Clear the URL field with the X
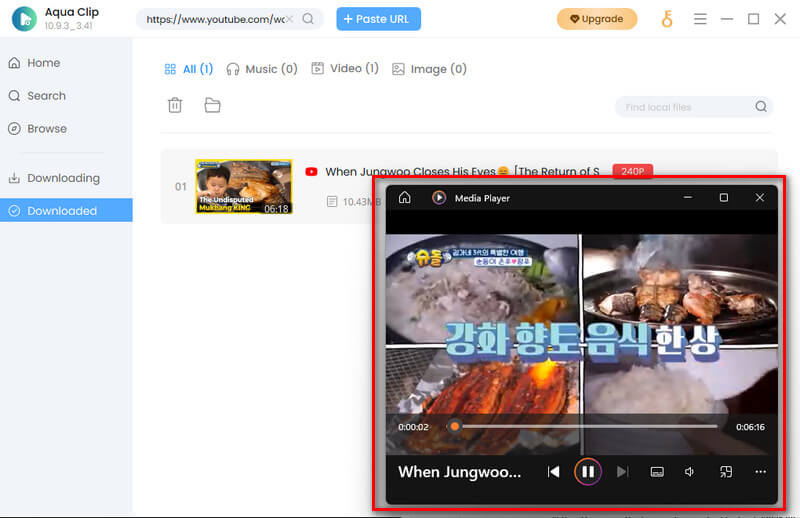The height and width of the screenshot is (518, 800). tap(289, 19)
